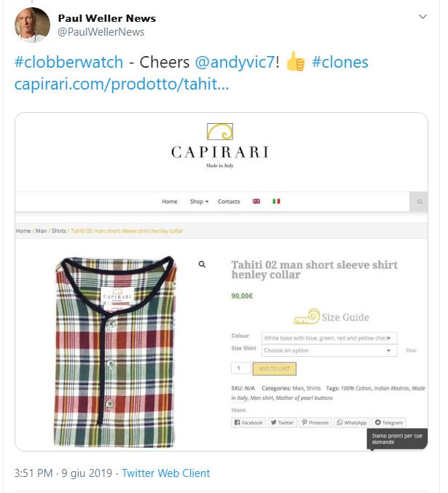Zoom product image with magnifier icon

pyautogui.click(x=202, y=264)
